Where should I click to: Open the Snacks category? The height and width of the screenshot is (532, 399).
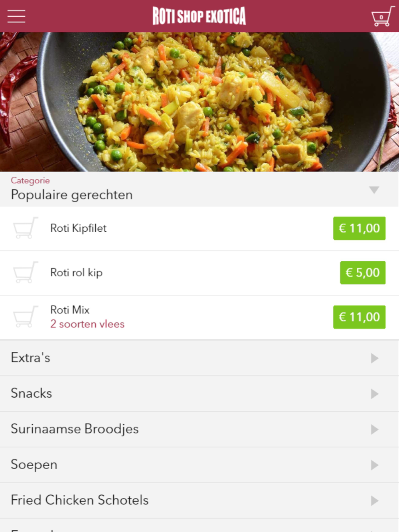[x=199, y=394]
